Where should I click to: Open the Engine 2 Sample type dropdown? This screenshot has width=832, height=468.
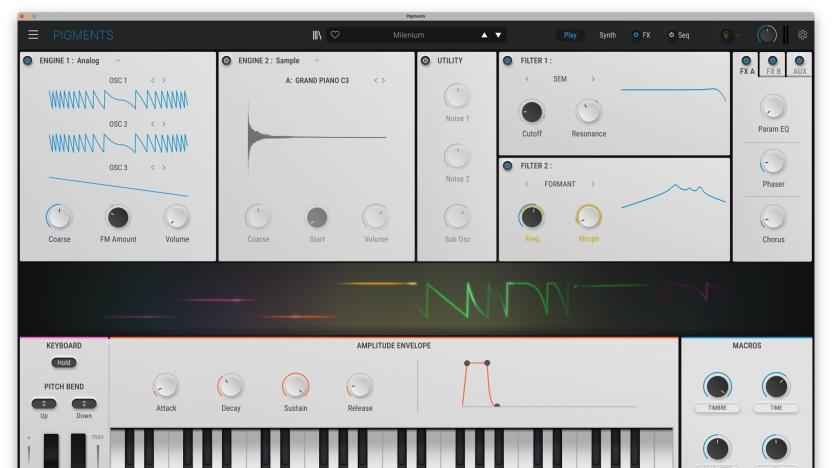click(x=317, y=61)
